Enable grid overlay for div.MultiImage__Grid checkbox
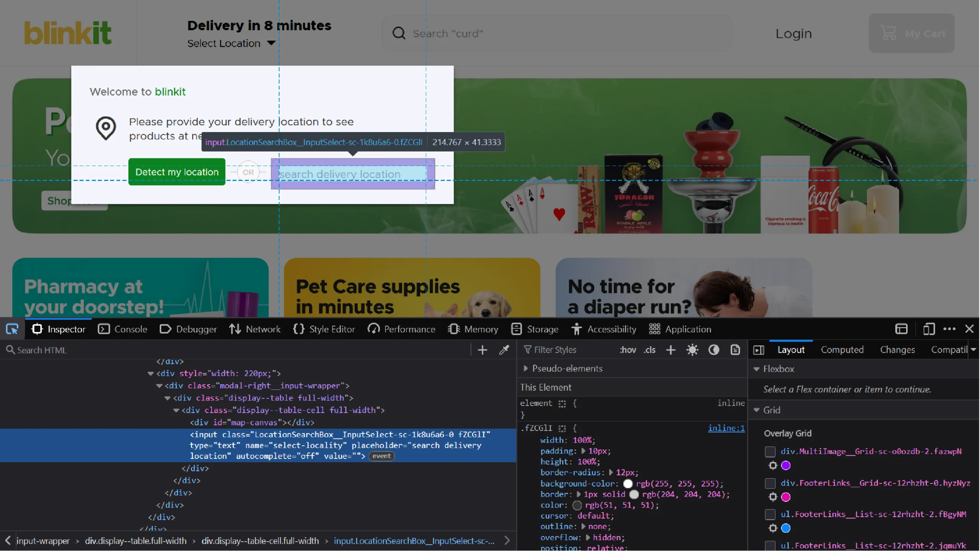Viewport: 980px width, 551px height. 770,452
